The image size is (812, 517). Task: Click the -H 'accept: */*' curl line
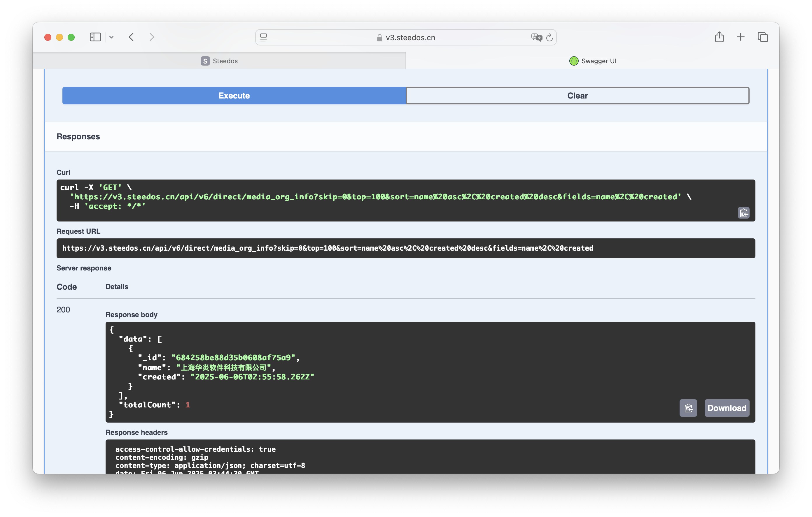click(108, 206)
